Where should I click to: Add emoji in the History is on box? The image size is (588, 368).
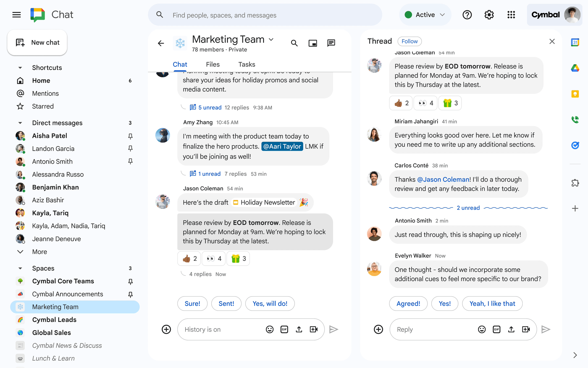(x=270, y=329)
